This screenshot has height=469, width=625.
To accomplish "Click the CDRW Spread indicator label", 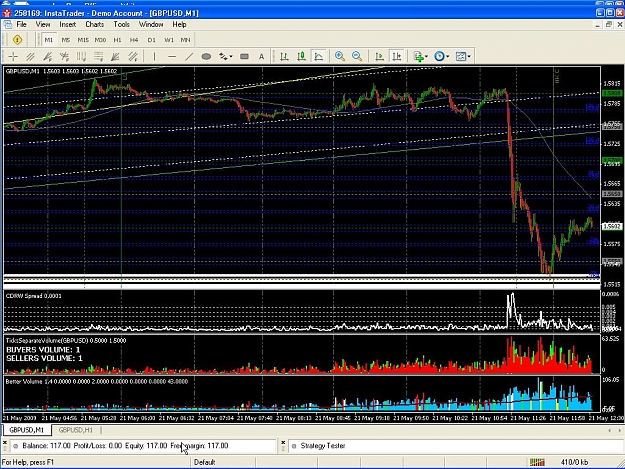I will click(33, 296).
